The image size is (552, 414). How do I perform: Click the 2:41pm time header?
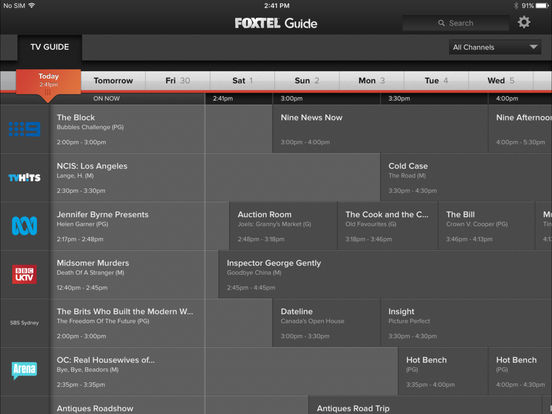click(223, 99)
